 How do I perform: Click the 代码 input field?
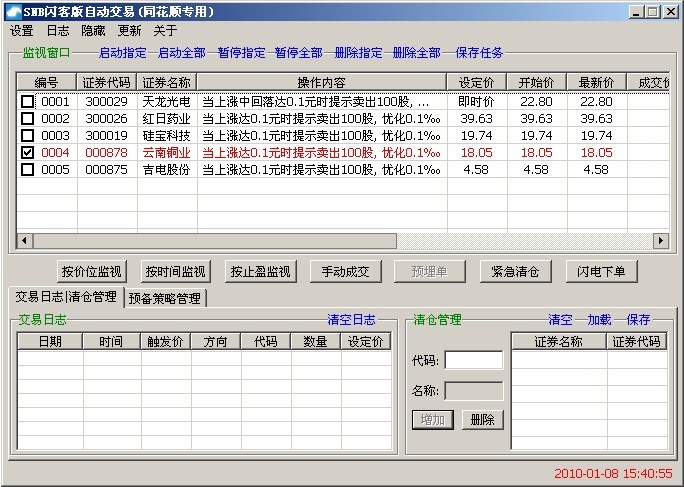474,361
